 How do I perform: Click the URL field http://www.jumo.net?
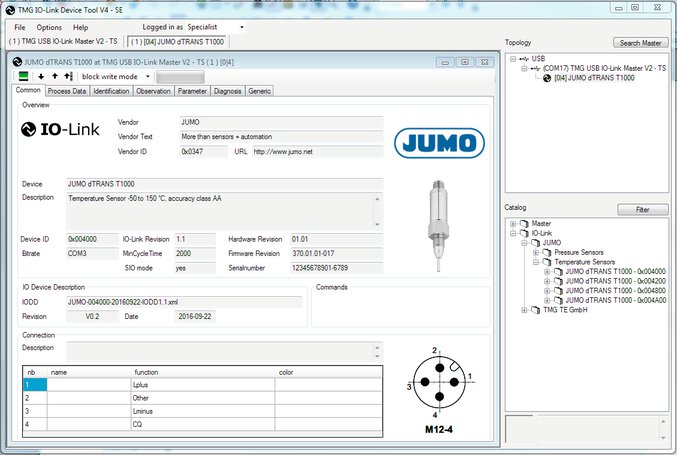(317, 152)
